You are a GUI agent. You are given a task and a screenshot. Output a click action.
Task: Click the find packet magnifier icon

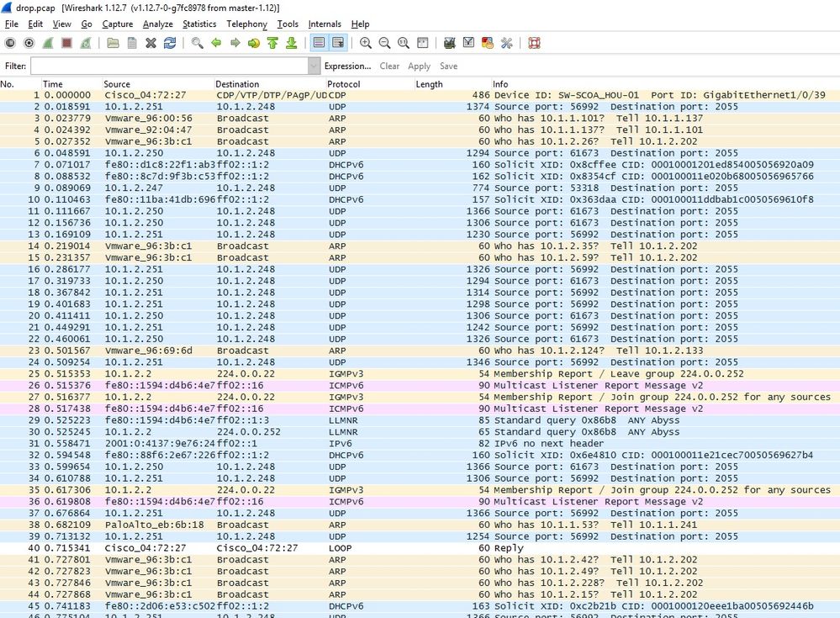tap(198, 43)
